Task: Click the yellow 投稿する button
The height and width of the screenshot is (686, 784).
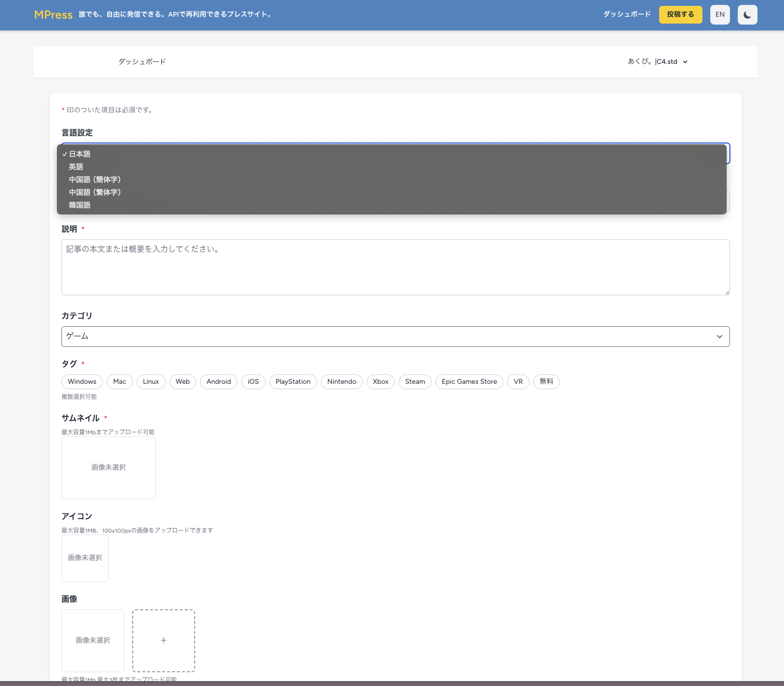Action: tap(680, 15)
